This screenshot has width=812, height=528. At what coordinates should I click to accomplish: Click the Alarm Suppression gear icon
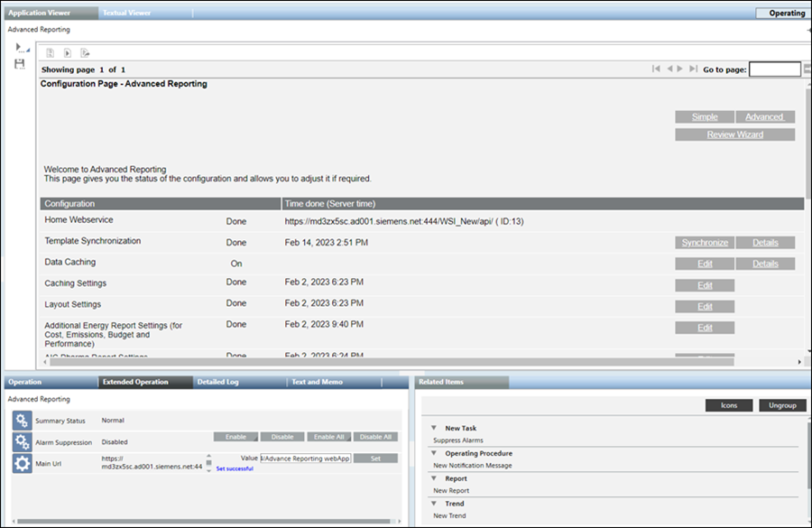(x=22, y=441)
